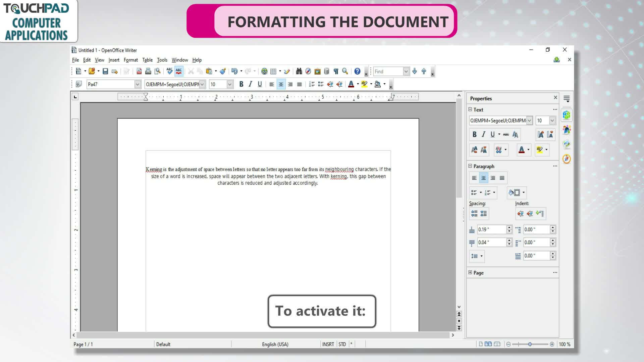Click the Print document icon
Viewport: 644px width, 362px height.
148,71
